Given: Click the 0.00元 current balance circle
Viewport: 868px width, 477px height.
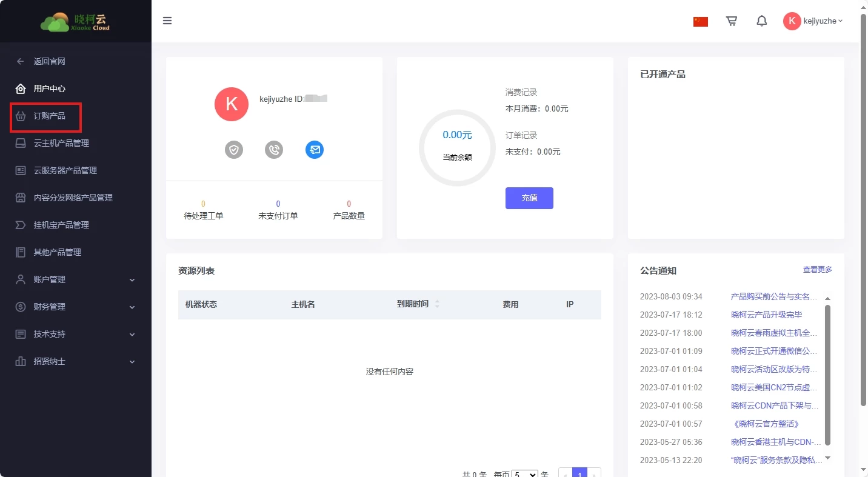Looking at the screenshot, I should point(457,147).
